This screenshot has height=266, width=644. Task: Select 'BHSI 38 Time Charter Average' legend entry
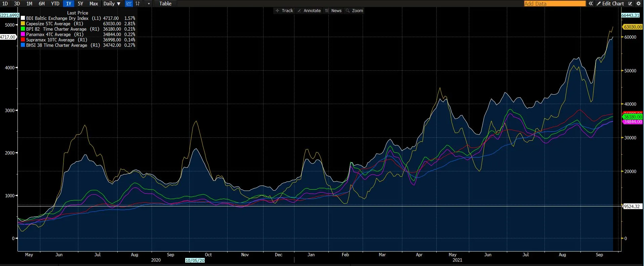tap(57, 45)
